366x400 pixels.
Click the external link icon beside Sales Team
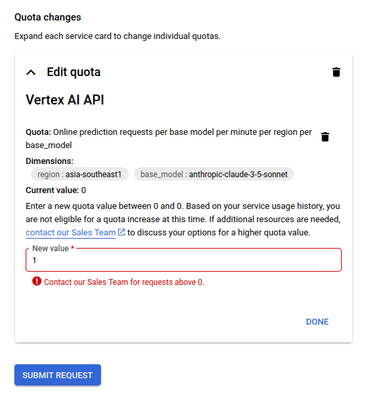pyautogui.click(x=122, y=232)
